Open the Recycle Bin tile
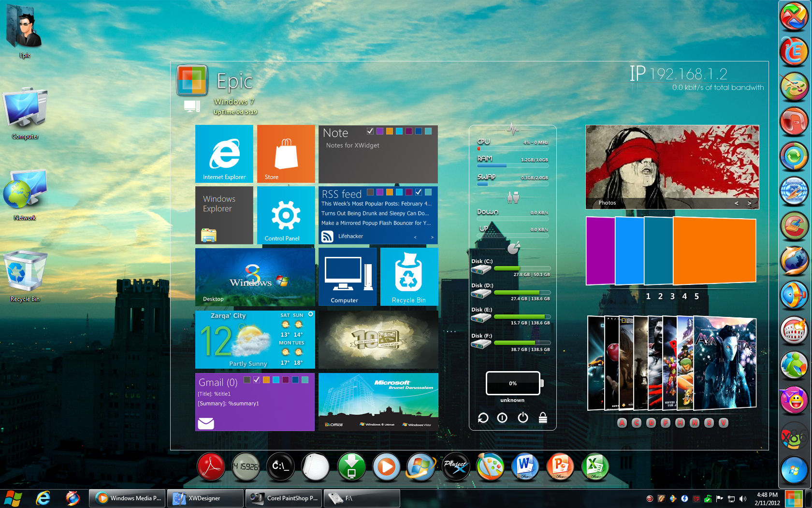The height and width of the screenshot is (508, 812). pos(409,277)
